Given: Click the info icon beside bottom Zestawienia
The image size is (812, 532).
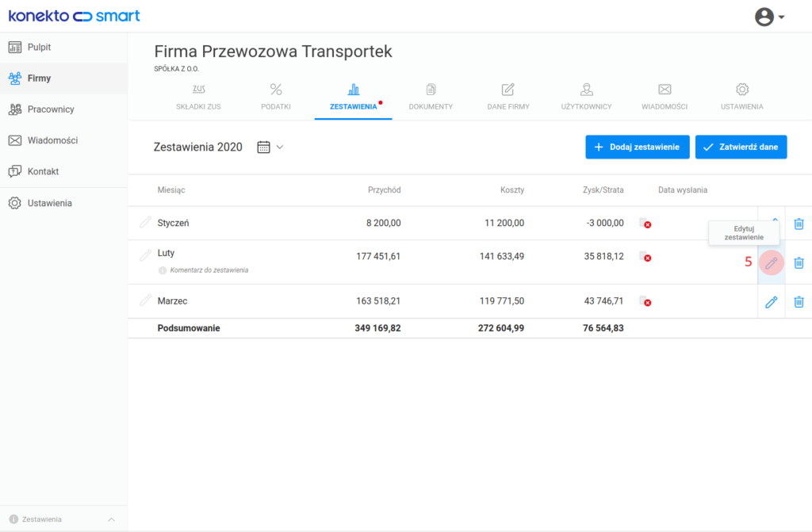Looking at the screenshot, I should (x=13, y=519).
